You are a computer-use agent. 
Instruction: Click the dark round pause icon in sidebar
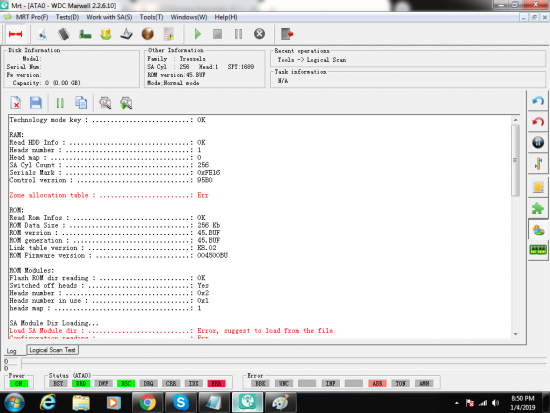click(x=538, y=142)
